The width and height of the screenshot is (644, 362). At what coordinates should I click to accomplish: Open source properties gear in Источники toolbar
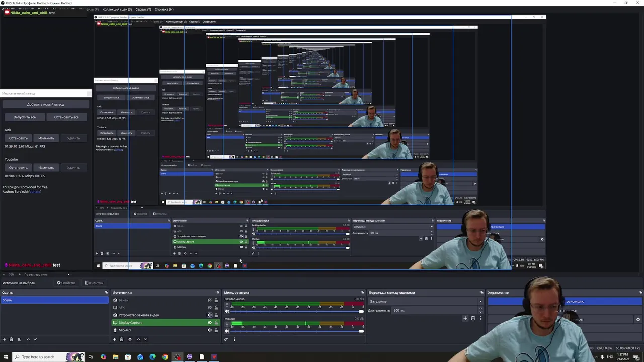tap(130, 339)
